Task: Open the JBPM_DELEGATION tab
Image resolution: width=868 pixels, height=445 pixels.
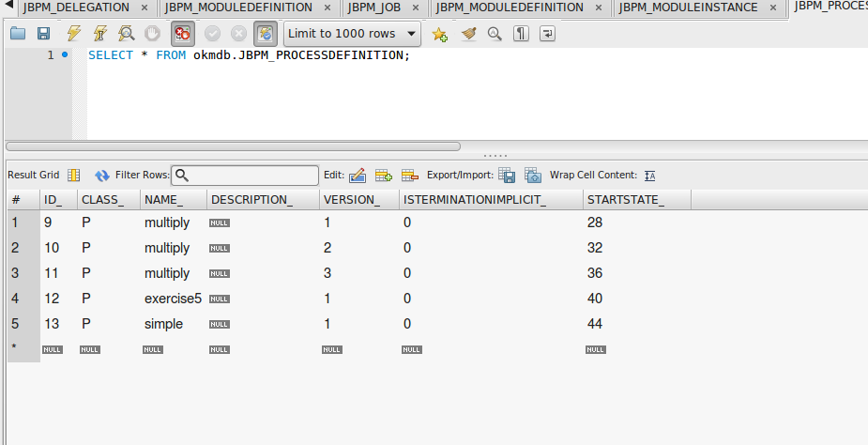Action: [x=76, y=8]
